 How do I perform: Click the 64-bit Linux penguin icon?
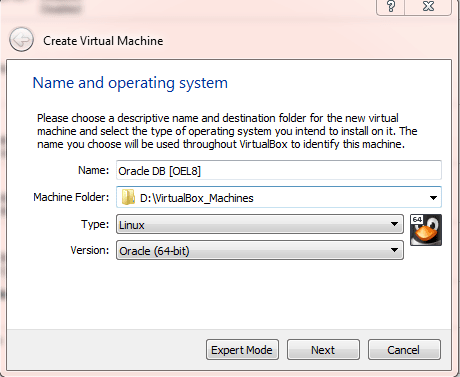point(426,230)
